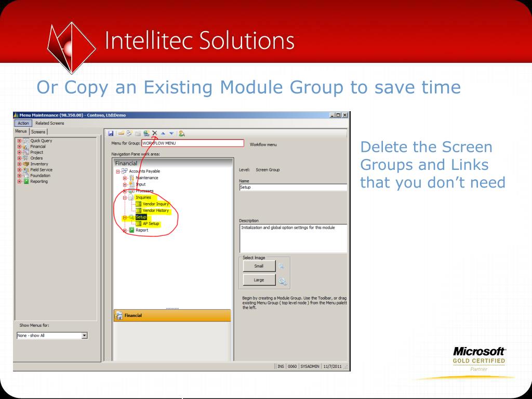Select the Vendor History tree row

pos(155,210)
